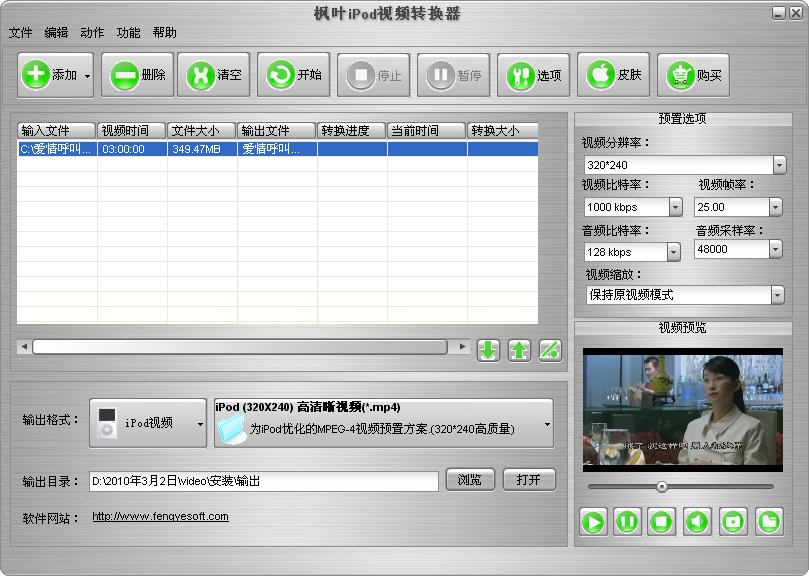Move selected file up with green arrow
The image size is (809, 576).
(519, 350)
